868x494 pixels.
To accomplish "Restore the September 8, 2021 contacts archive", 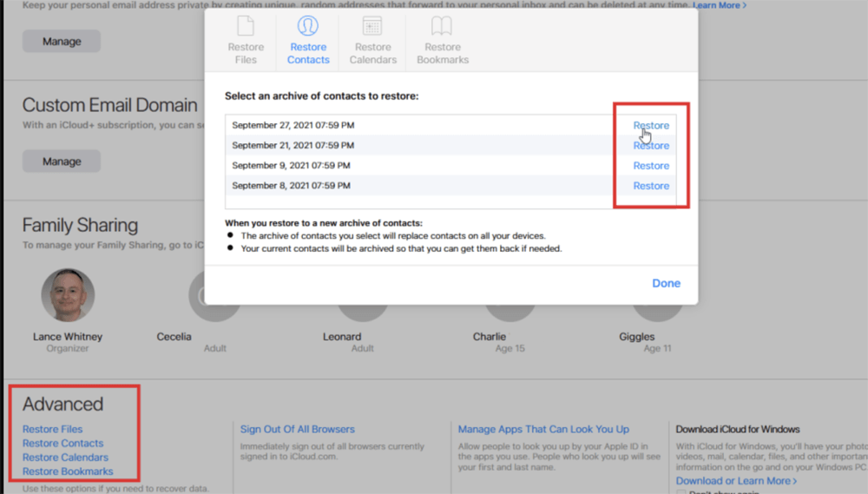I will [x=651, y=186].
